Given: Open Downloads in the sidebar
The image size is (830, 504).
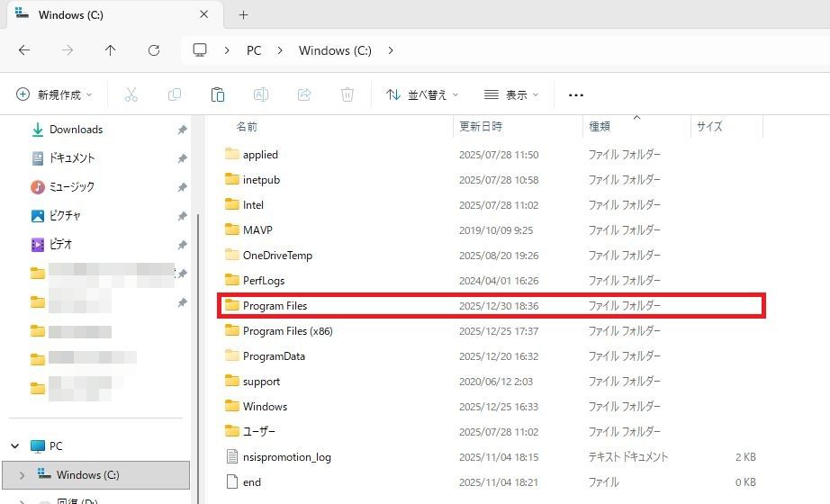Looking at the screenshot, I should 76,130.
